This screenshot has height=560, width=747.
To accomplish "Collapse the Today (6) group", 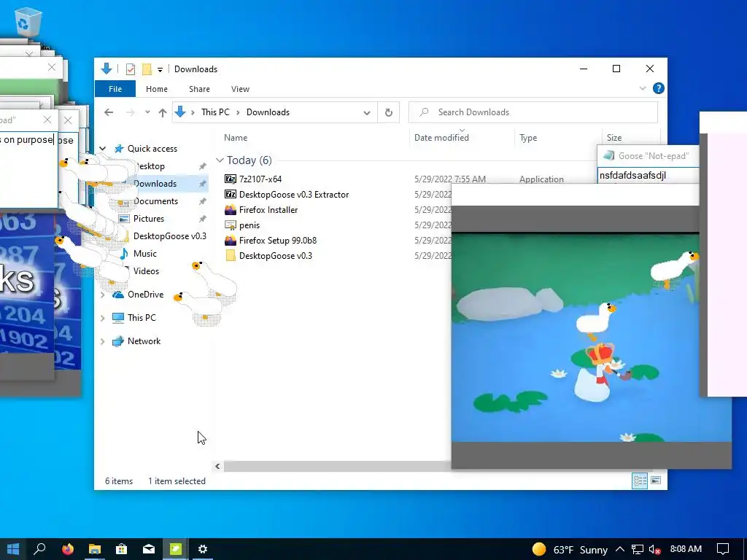I will coord(220,160).
